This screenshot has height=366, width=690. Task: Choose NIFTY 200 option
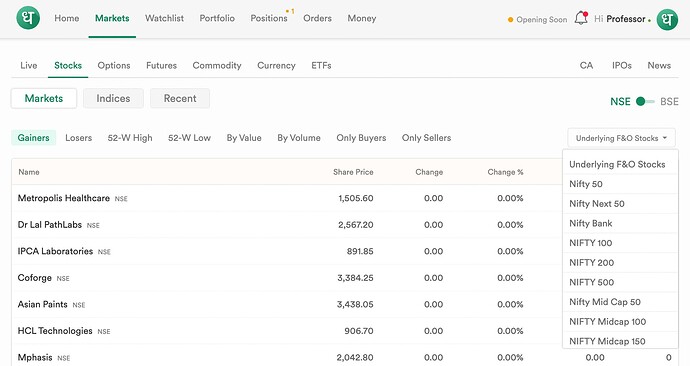coord(620,263)
